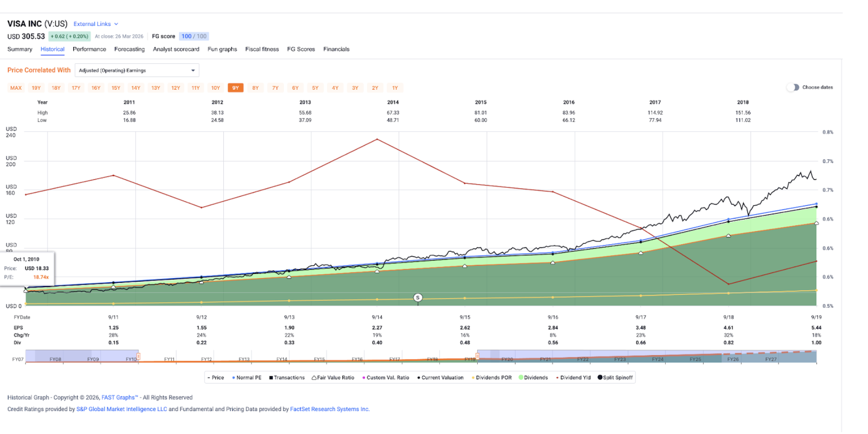Click FY08 in the range navigator
This screenshot has width=868, height=434.
click(x=55, y=359)
